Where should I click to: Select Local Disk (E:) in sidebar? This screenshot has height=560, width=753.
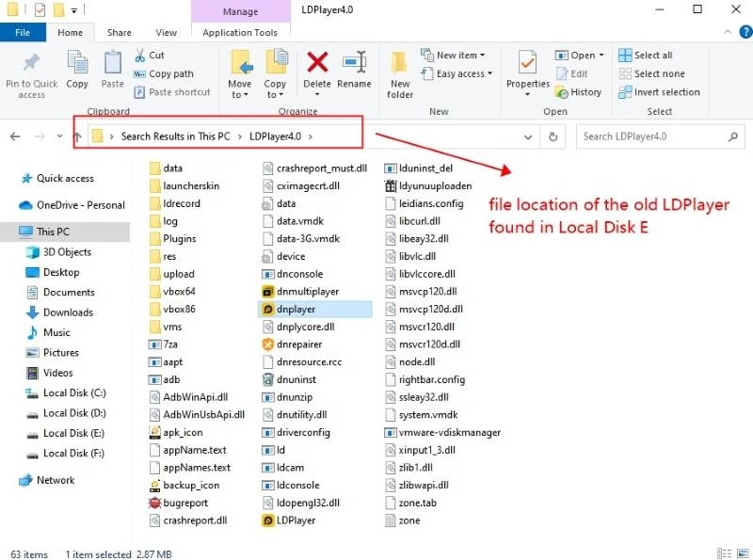[73, 433]
